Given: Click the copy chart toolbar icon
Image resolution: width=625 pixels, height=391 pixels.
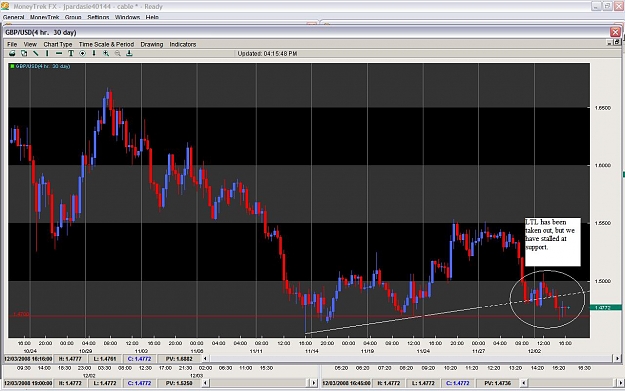Looking at the screenshot, I should [24, 53].
